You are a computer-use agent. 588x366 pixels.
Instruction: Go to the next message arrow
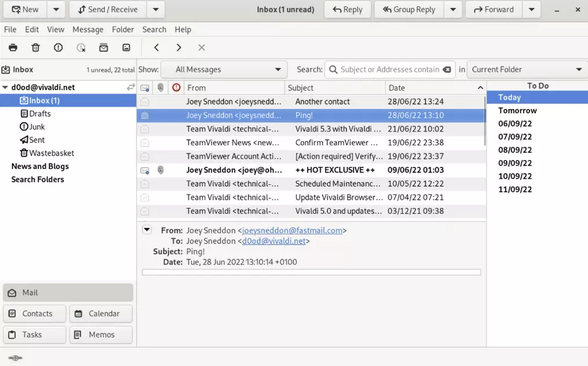pos(179,47)
